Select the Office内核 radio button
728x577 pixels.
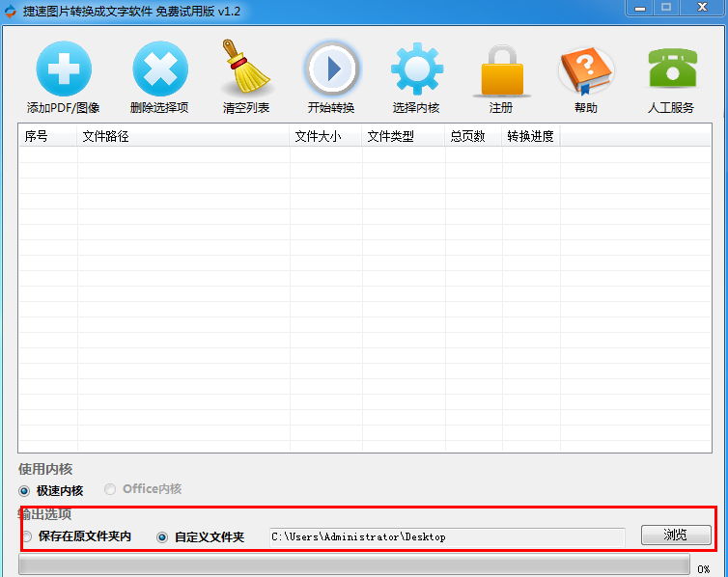click(x=110, y=489)
